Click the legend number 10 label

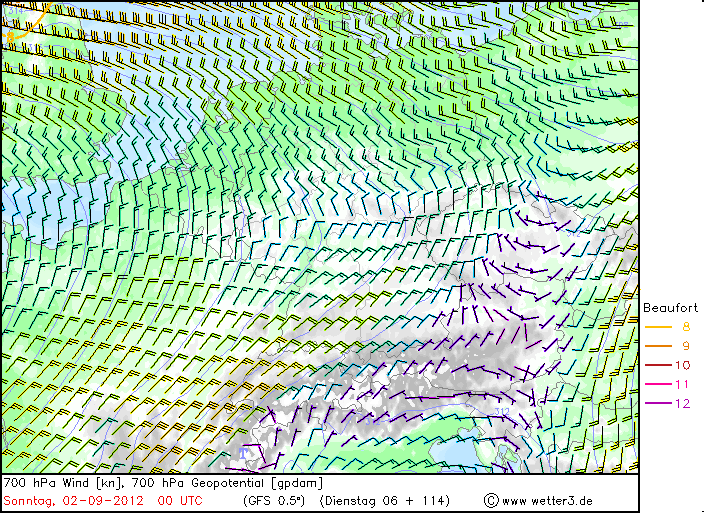682,365
